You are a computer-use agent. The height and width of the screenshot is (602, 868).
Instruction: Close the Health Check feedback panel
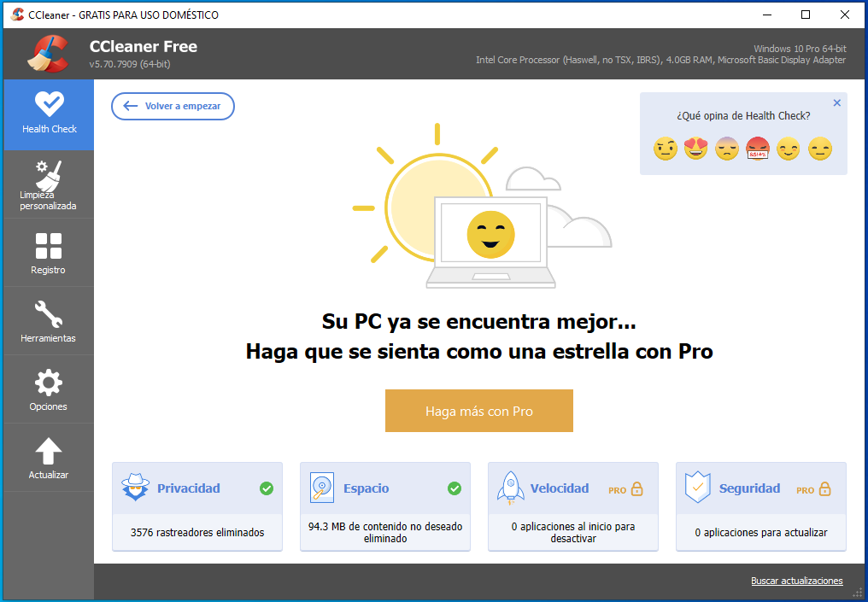[x=837, y=103]
